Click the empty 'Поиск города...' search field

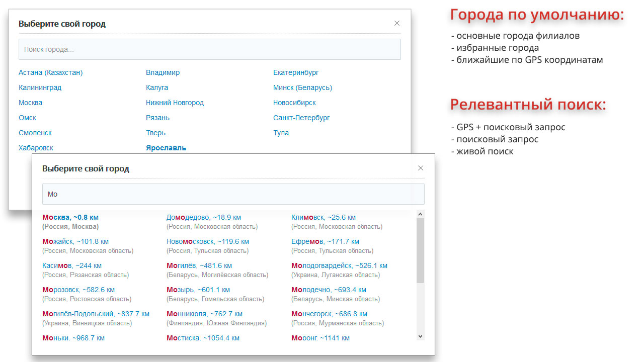(209, 49)
